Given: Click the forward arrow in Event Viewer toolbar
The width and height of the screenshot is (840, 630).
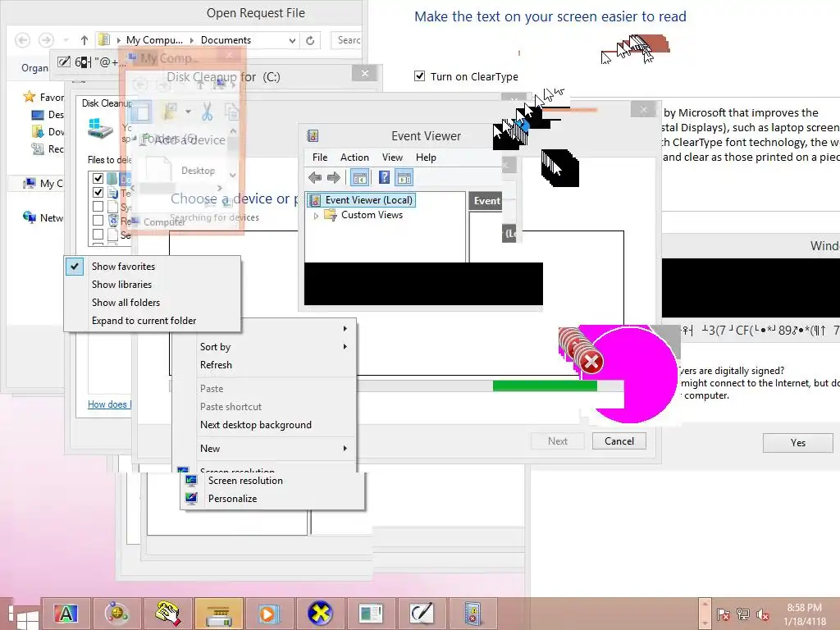Looking at the screenshot, I should pyautogui.click(x=334, y=177).
